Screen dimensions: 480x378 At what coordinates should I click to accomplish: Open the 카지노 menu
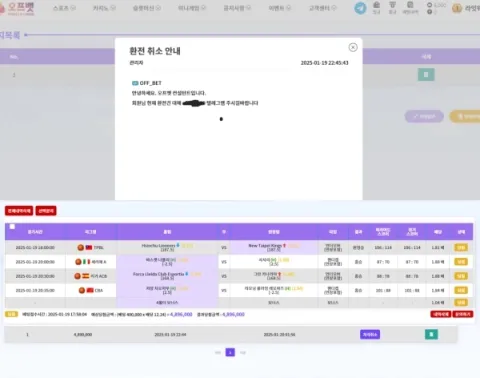[x=104, y=8]
